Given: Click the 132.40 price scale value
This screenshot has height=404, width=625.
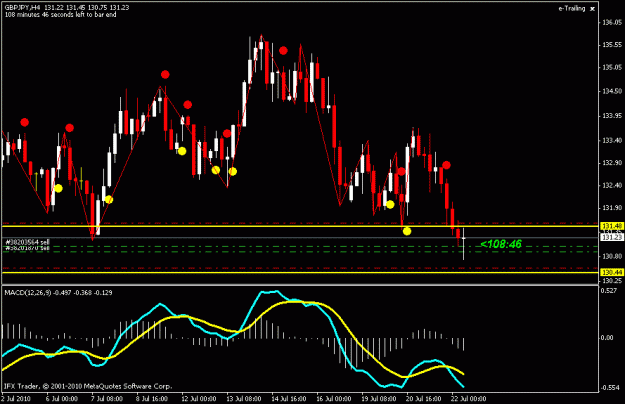Looking at the screenshot, I should pos(612,185).
